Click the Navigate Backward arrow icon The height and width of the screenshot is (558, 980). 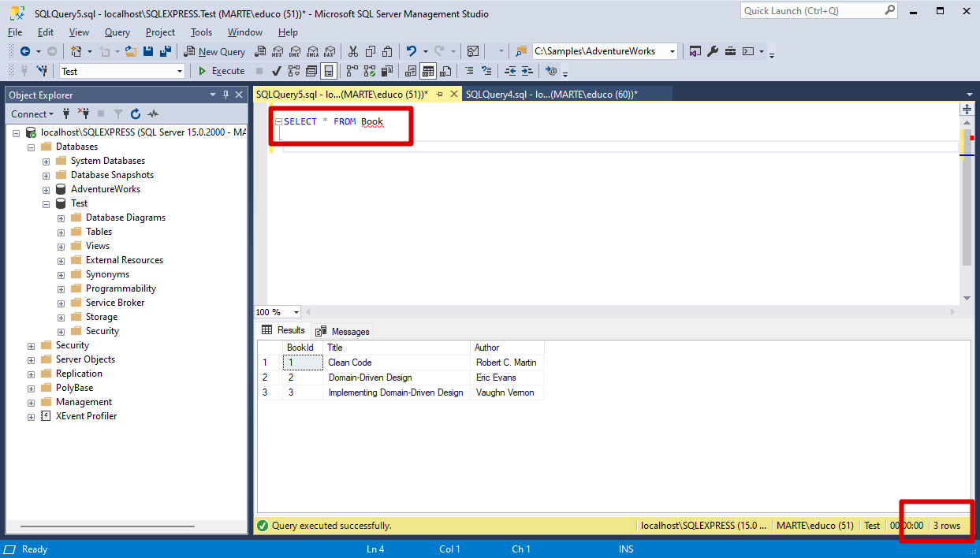(25, 51)
